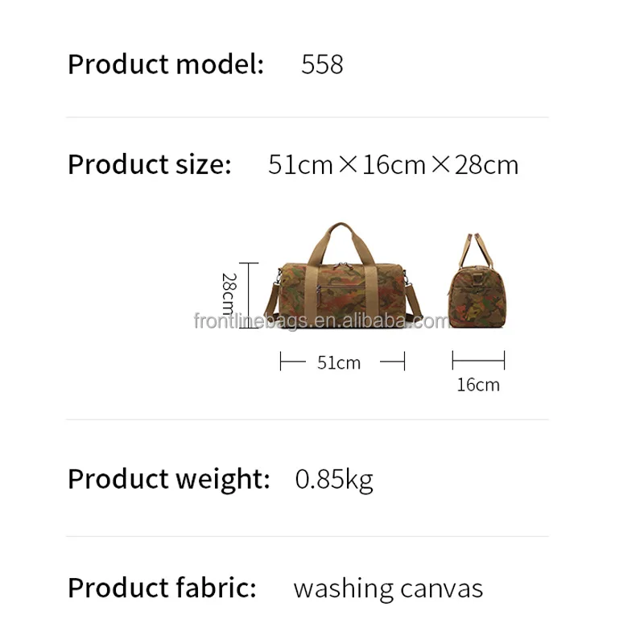
Task: Click the "Product fabric:" label
Action: point(162,588)
